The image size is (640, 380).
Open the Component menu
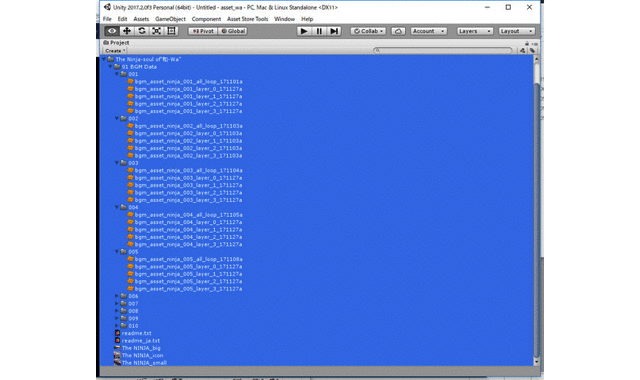pos(206,19)
